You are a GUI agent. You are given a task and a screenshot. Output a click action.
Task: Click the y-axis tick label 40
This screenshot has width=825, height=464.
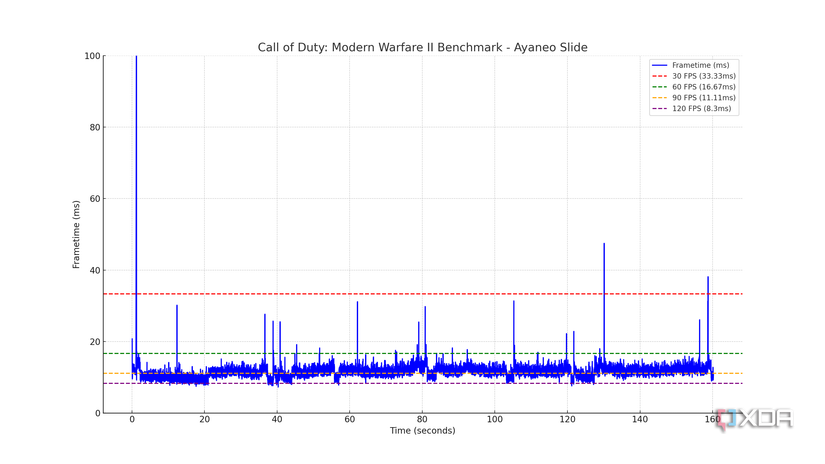tap(95, 270)
